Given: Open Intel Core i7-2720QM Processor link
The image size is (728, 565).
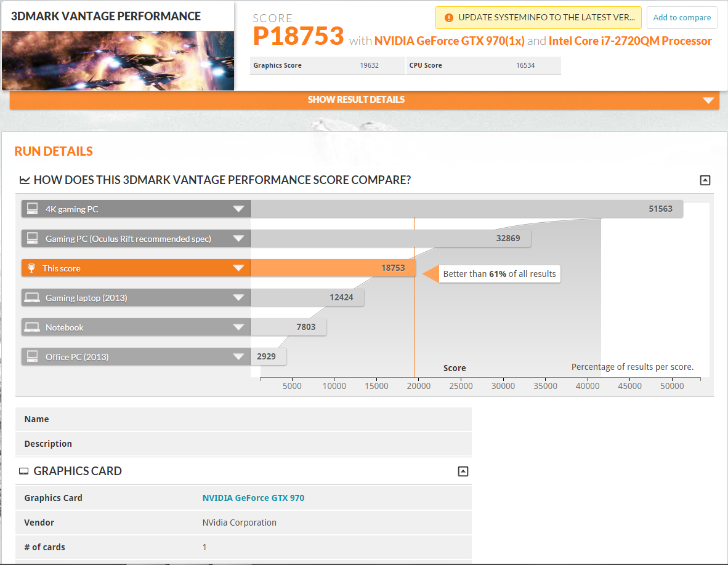Looking at the screenshot, I should coord(630,41).
